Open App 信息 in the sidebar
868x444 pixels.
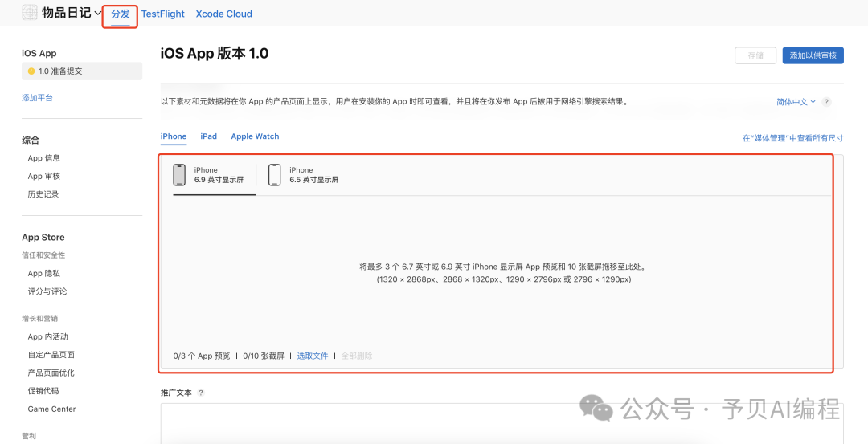click(44, 158)
